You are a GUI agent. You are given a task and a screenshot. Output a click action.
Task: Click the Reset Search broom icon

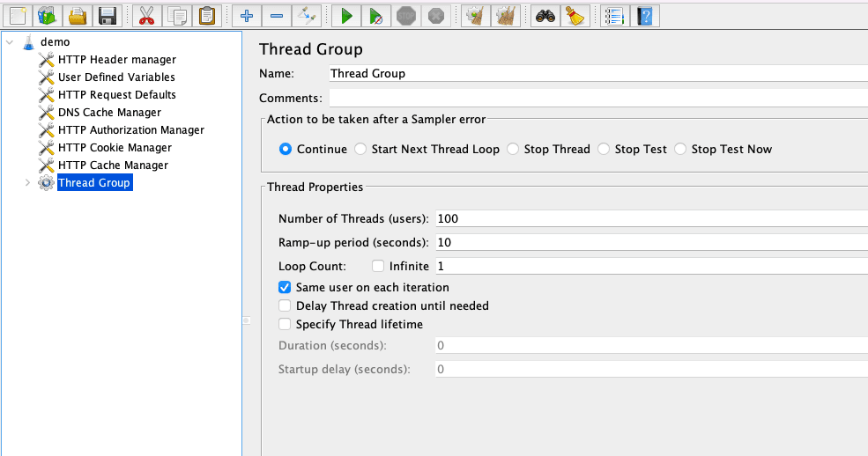[575, 16]
